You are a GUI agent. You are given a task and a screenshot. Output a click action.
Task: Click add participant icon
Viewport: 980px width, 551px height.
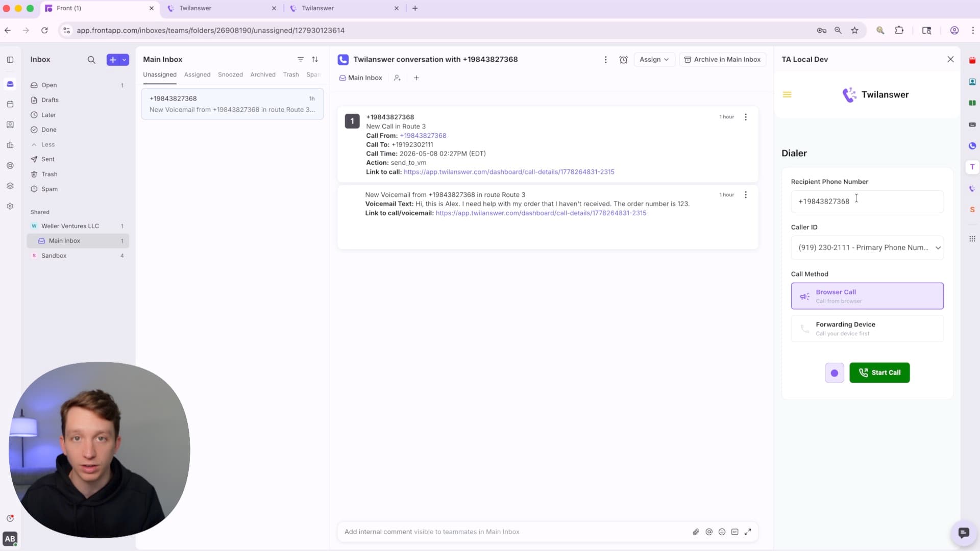(397, 78)
